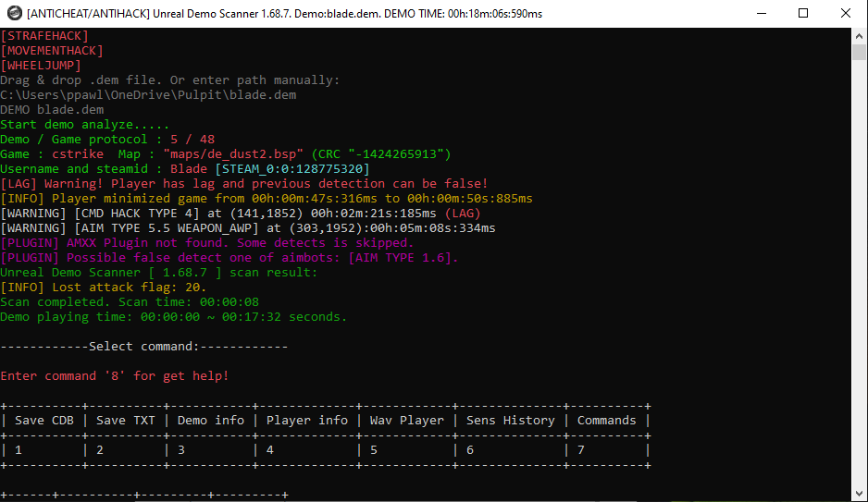
Task: Click the 'scan result:' line
Action: (159, 273)
